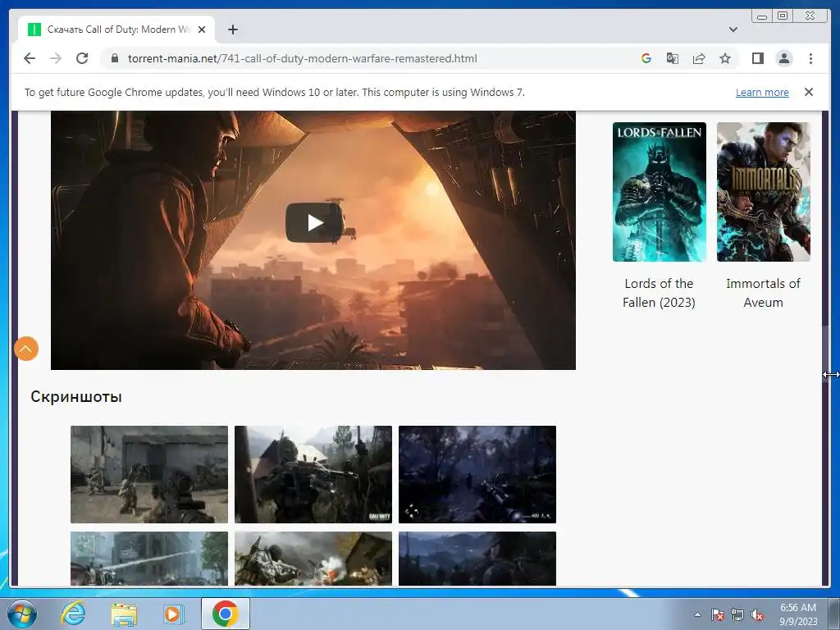Viewport: 840px width, 630px height.
Task: Launch Internet Explorer from taskbar
Action: 73,614
